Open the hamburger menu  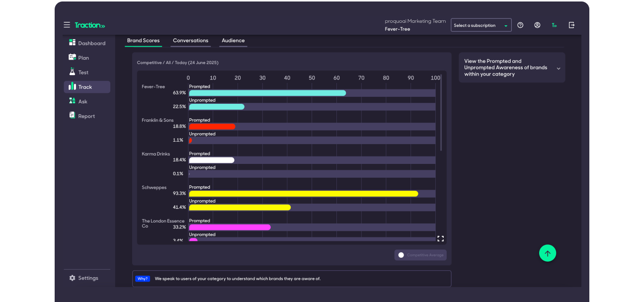coord(67,25)
